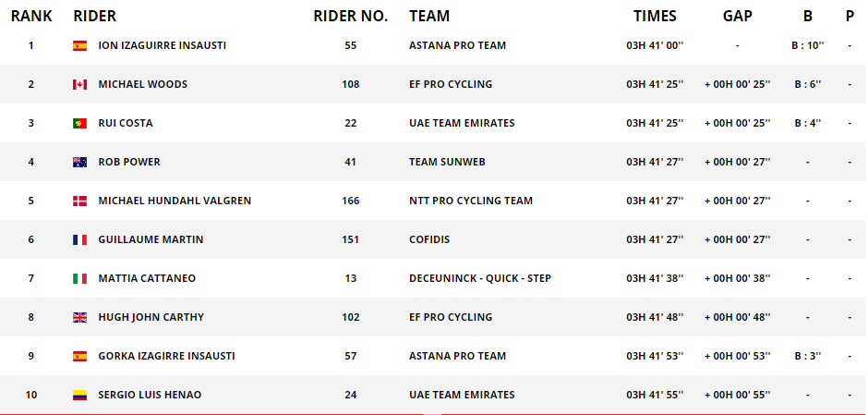Open rider Rui Costa's profile link
This screenshot has width=868, height=415.
point(125,123)
